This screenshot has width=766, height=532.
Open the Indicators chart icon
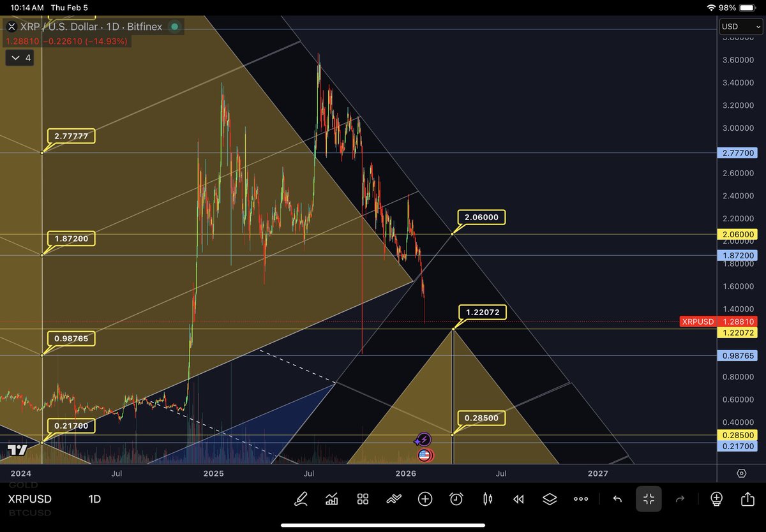331,499
